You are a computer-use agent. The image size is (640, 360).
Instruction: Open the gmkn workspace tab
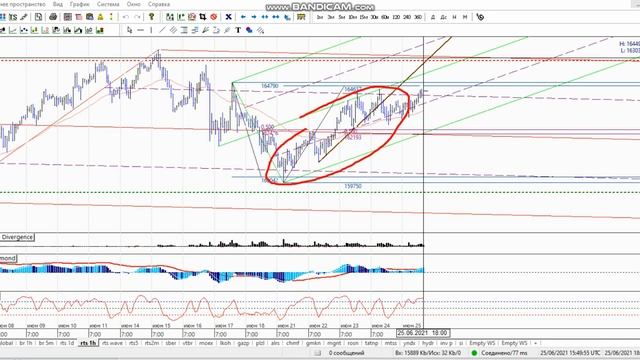[313, 343]
